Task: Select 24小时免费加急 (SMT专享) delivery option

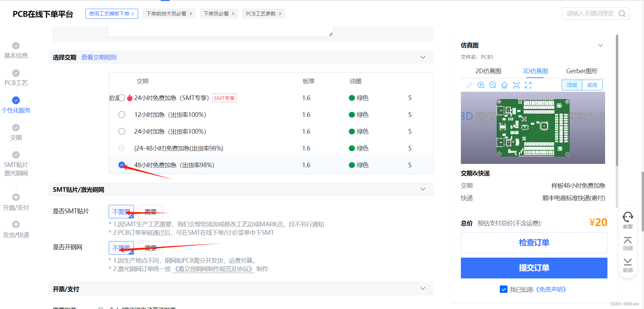Action: click(122, 98)
